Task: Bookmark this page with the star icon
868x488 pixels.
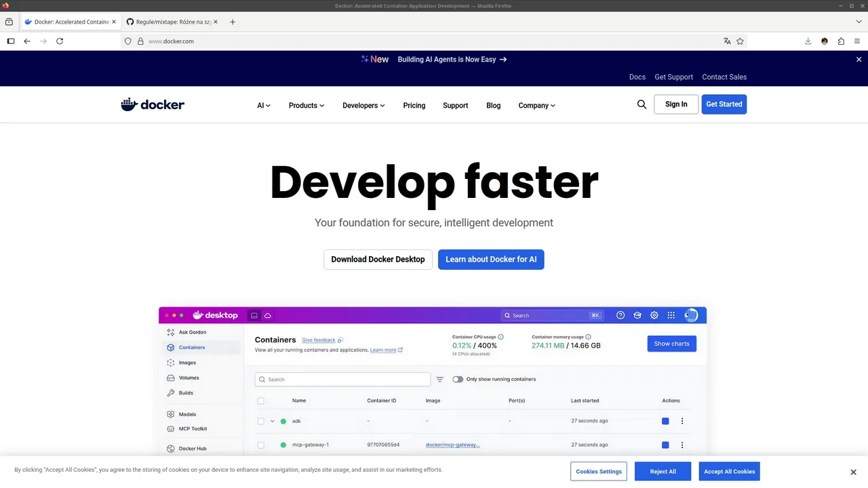Action: (740, 41)
